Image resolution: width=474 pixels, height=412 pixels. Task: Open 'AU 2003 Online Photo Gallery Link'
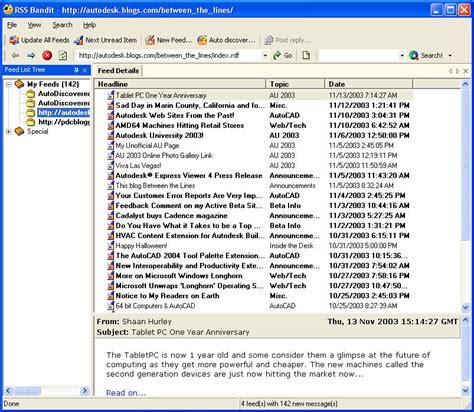(x=164, y=155)
